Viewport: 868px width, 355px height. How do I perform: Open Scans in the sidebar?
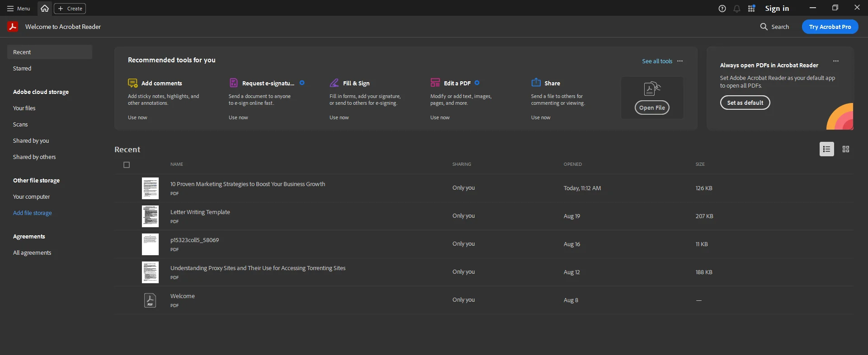click(x=20, y=124)
